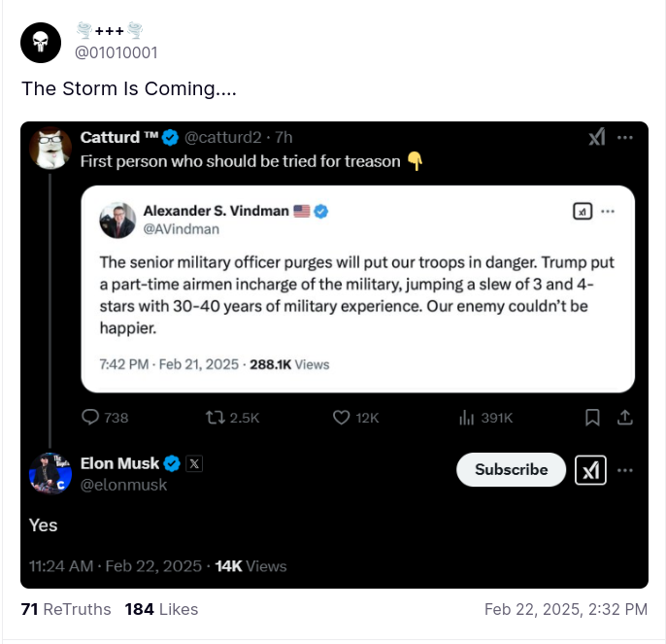Click the retweet icon showing 2.5K

[215, 417]
